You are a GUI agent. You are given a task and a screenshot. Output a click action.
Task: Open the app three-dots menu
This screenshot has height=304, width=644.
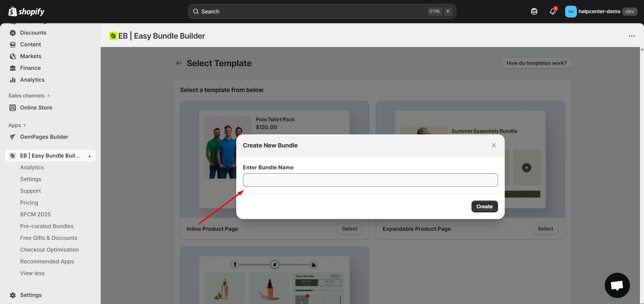[632, 36]
